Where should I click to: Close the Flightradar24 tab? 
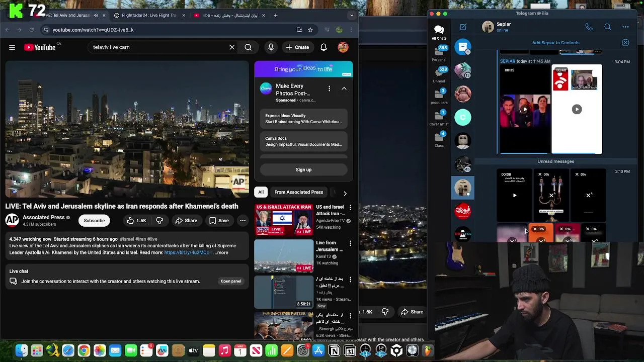183,15
